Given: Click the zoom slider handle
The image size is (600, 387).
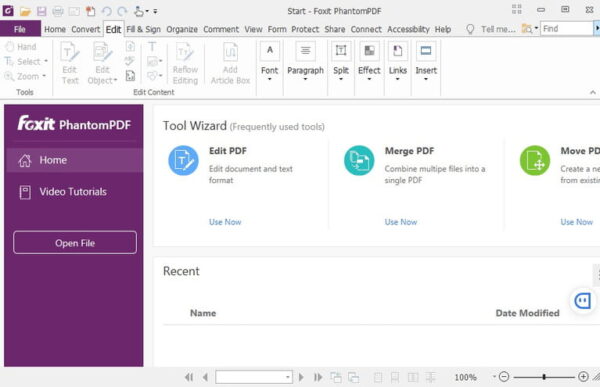Looking at the screenshot, I should (544, 377).
